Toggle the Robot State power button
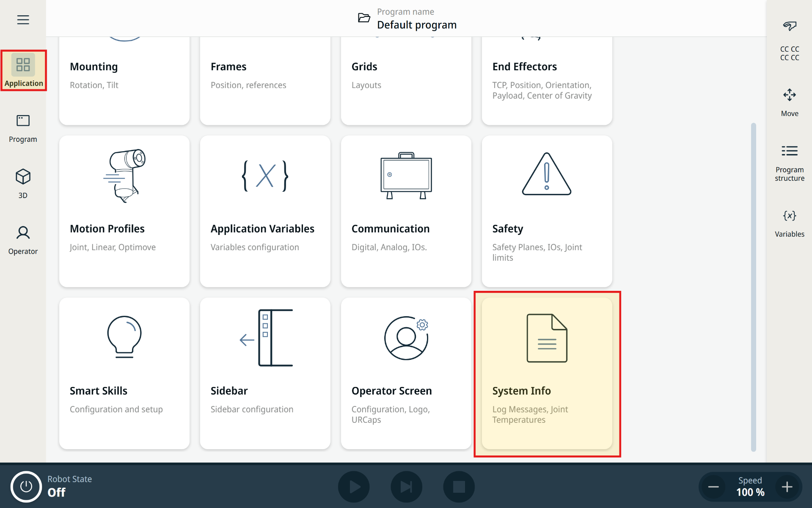 [26, 486]
